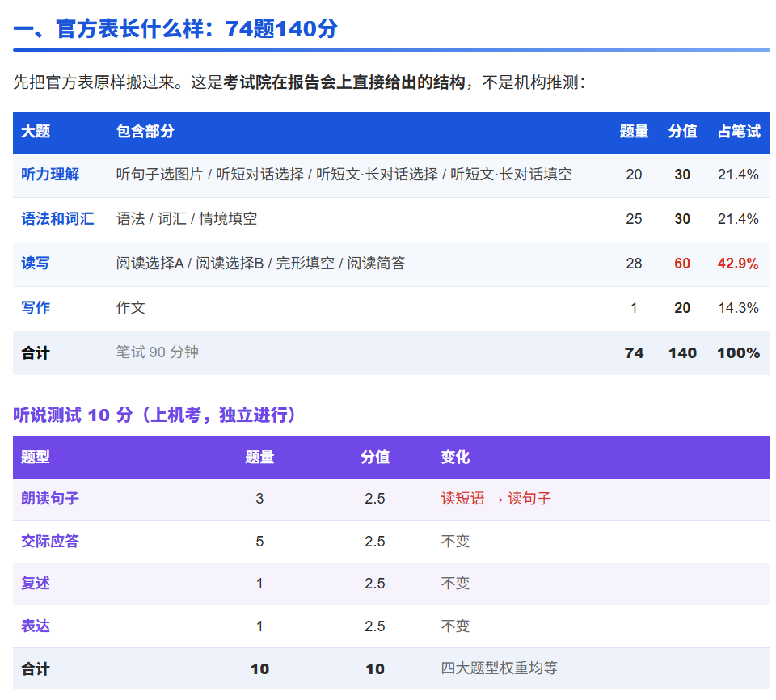
Task: Click the '笔试 90 分钟' note
Action: tap(158, 352)
